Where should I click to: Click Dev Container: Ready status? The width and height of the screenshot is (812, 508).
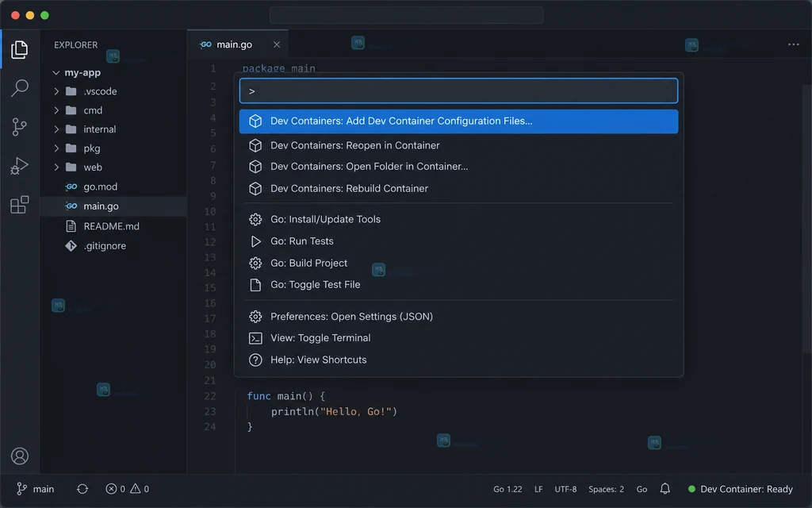click(740, 489)
